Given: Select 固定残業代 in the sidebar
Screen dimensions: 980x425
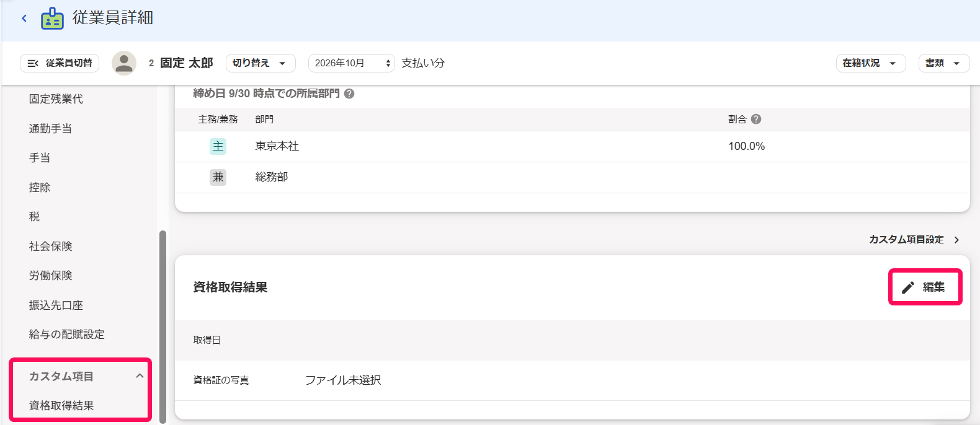Looking at the screenshot, I should [56, 99].
